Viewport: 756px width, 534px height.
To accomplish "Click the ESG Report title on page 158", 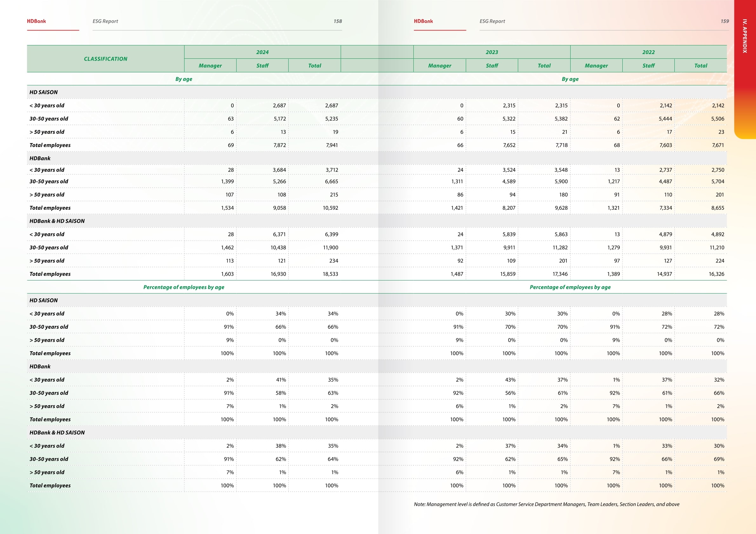I will pos(105,21).
